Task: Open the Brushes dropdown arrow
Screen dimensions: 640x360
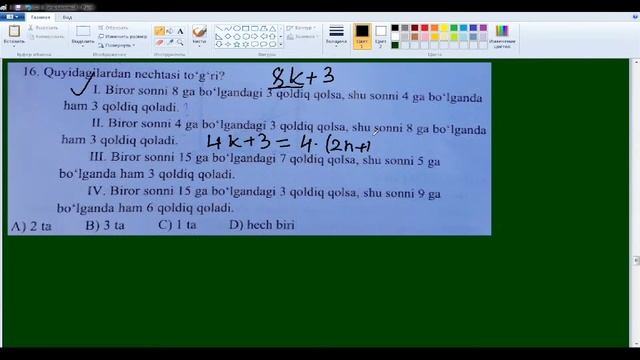Action: pyautogui.click(x=199, y=46)
